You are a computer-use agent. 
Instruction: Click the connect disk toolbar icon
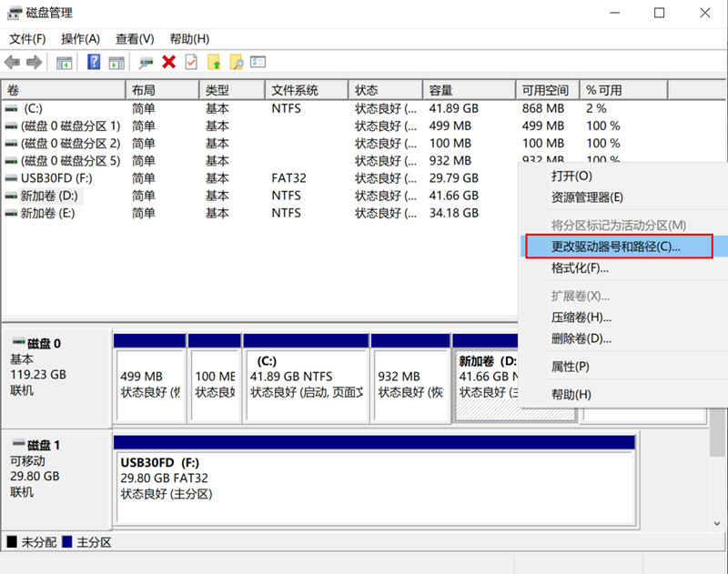(x=146, y=62)
